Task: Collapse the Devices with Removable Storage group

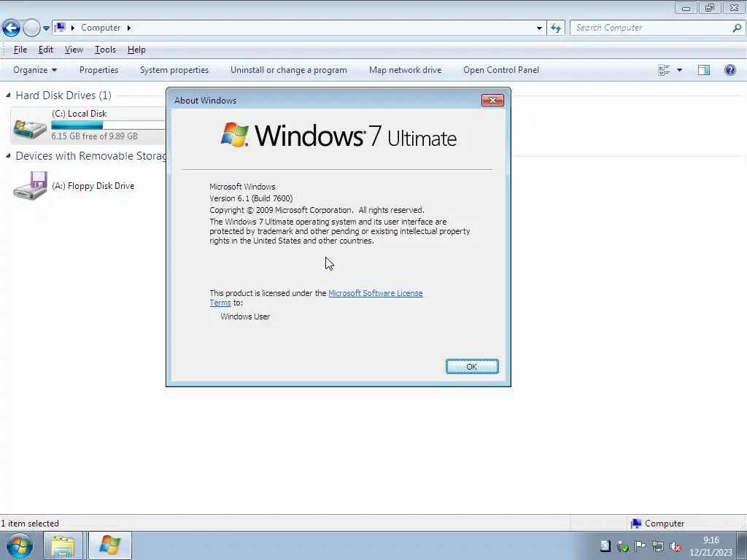Action: [8, 156]
